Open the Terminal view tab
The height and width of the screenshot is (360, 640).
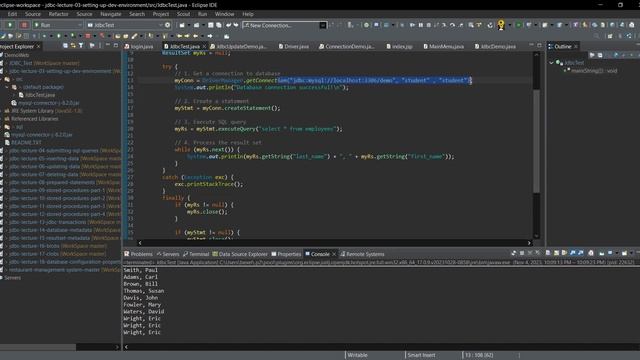coord(196,254)
